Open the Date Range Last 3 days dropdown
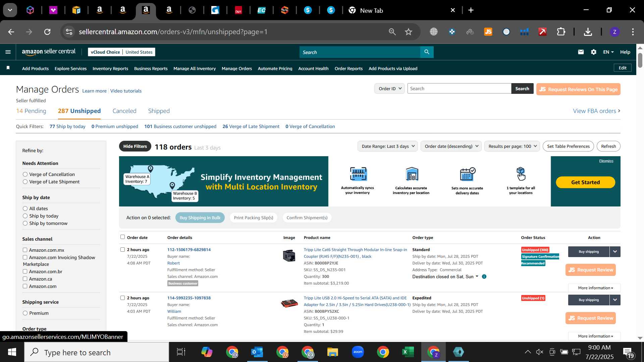 point(387,146)
